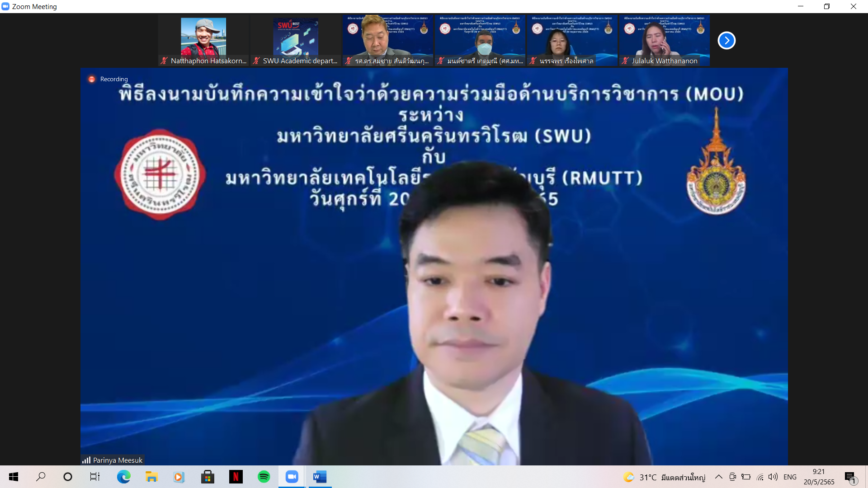Viewport: 868px width, 488px height.
Task: Minimize the Zoom Meeting window
Action: [x=801, y=6]
